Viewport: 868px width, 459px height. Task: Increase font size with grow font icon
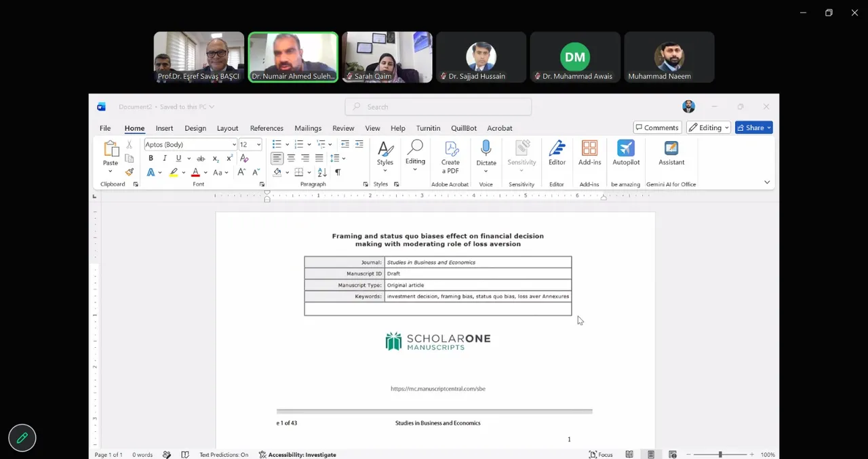pyautogui.click(x=241, y=172)
